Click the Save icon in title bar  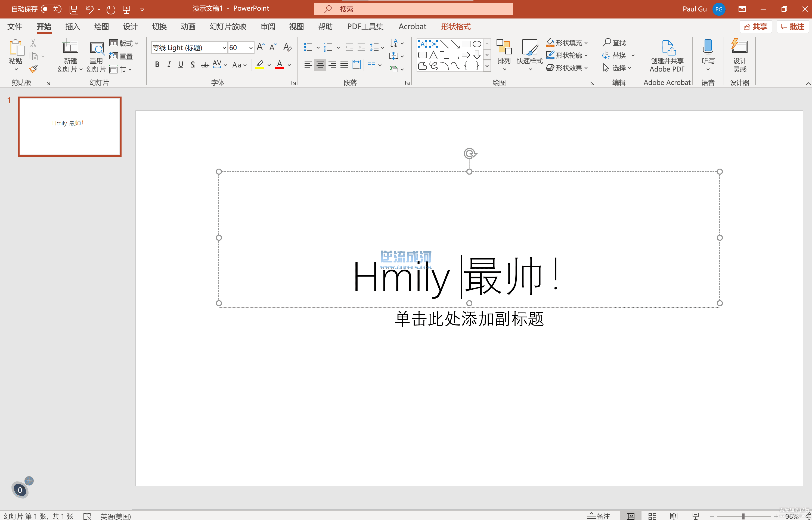pyautogui.click(x=74, y=9)
